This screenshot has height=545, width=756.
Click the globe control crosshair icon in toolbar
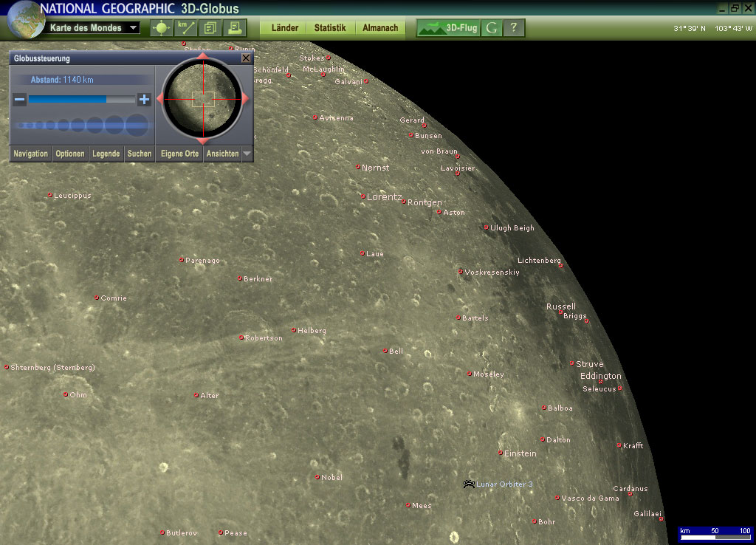(x=161, y=28)
